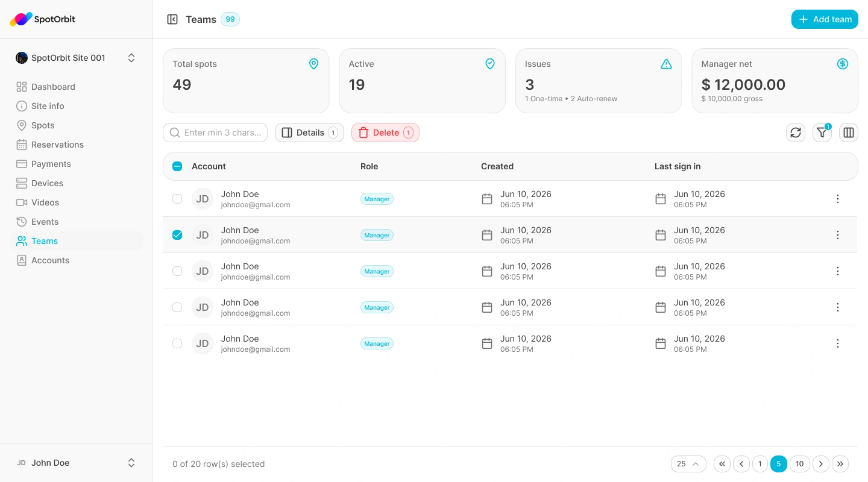Click the Last sign in column header

pos(678,166)
